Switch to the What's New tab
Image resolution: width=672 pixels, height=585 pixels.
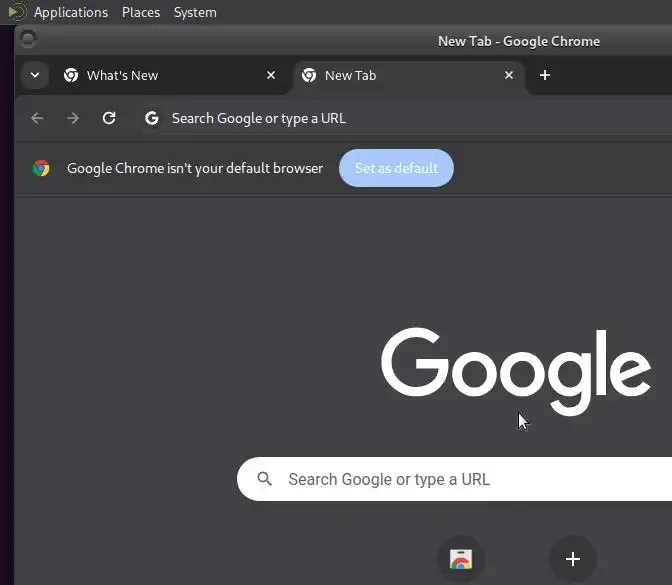pyautogui.click(x=170, y=75)
